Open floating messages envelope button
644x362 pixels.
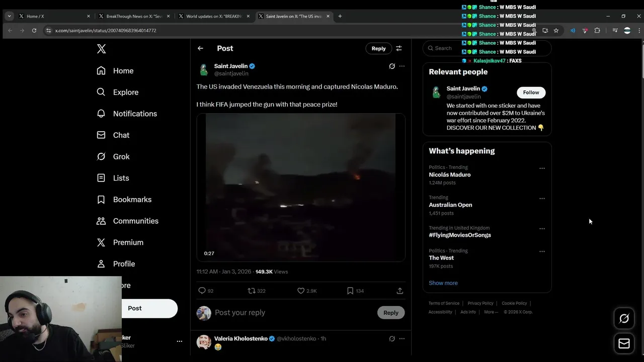click(x=624, y=343)
